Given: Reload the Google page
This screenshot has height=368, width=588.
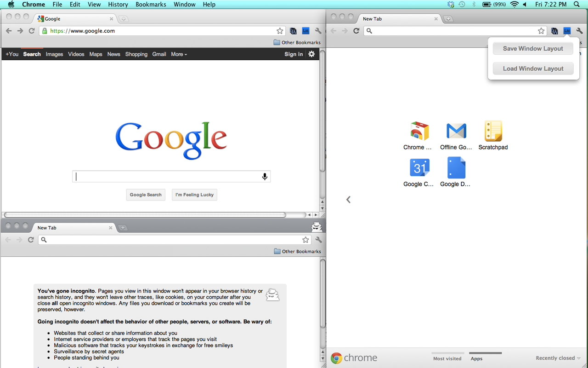Looking at the screenshot, I should click(x=32, y=31).
